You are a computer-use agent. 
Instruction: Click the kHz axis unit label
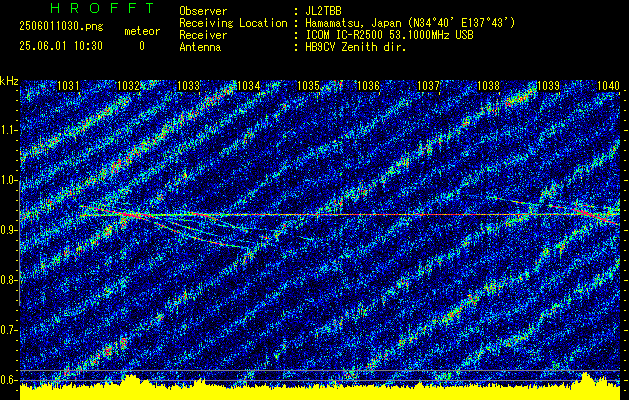click(x=9, y=81)
